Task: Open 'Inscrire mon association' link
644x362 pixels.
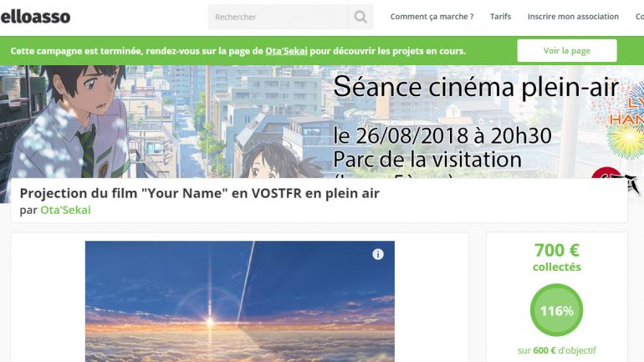Action: pos(573,17)
